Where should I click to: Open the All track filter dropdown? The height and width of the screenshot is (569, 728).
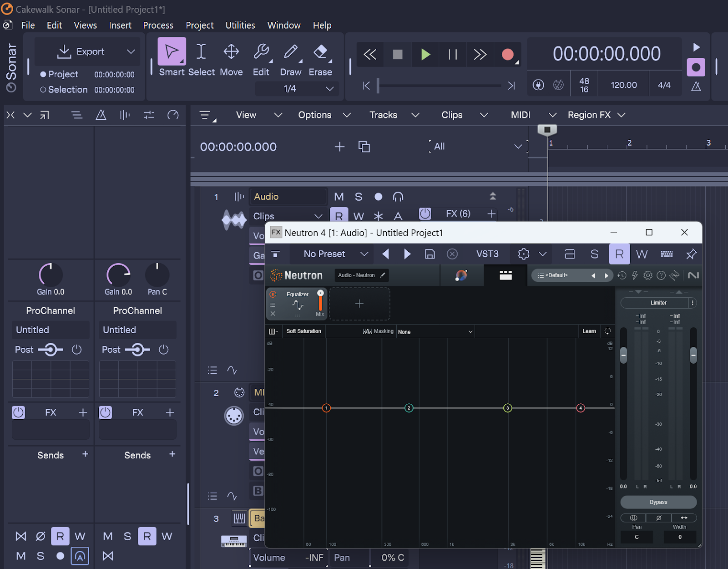(478, 147)
